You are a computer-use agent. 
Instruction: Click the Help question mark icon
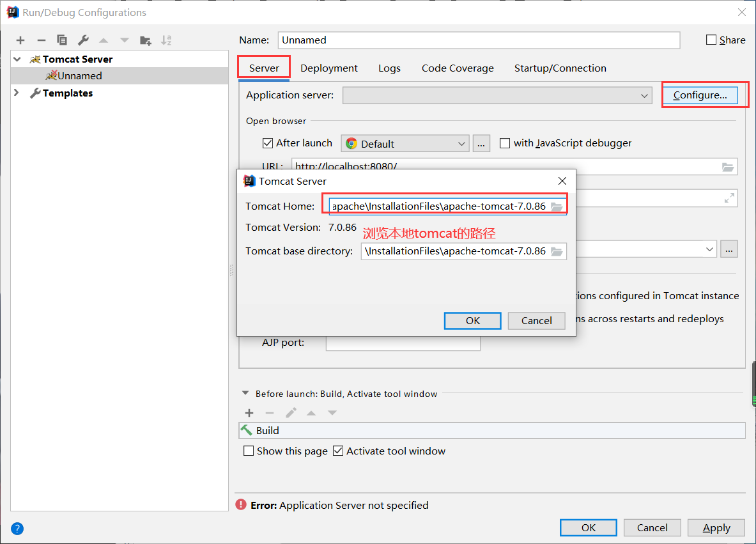pos(17,529)
